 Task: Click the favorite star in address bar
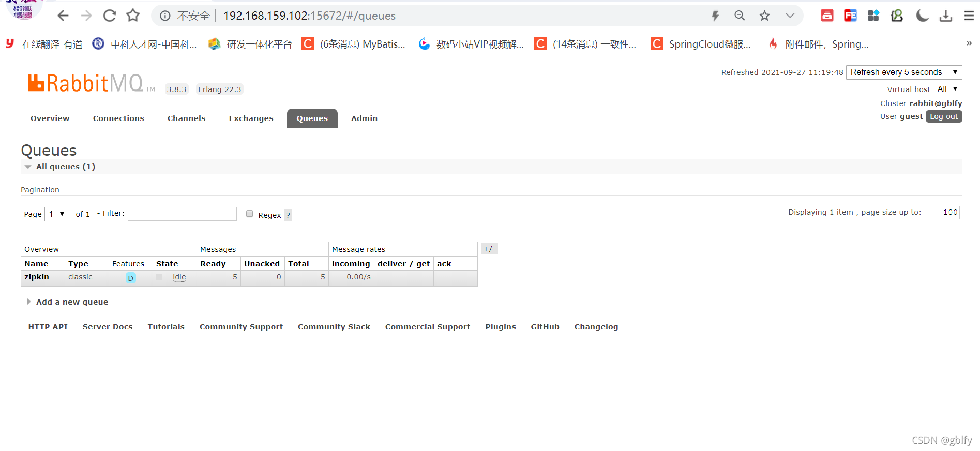(x=764, y=16)
